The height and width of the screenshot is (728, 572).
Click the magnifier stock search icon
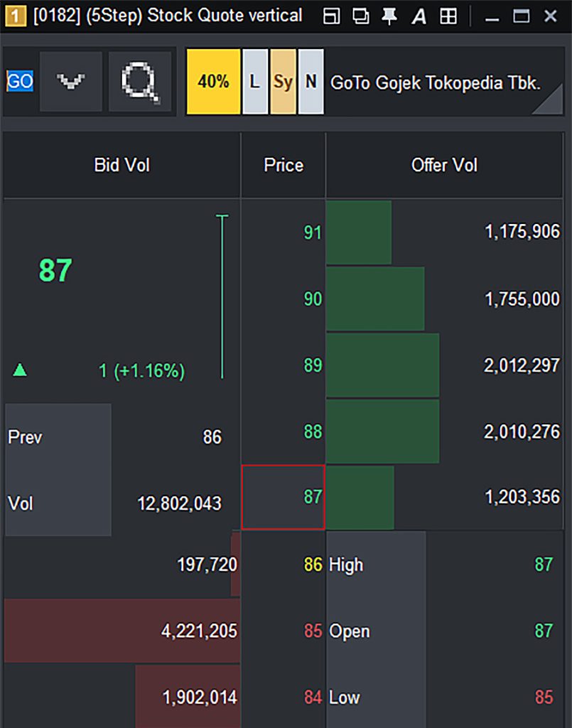tap(140, 82)
